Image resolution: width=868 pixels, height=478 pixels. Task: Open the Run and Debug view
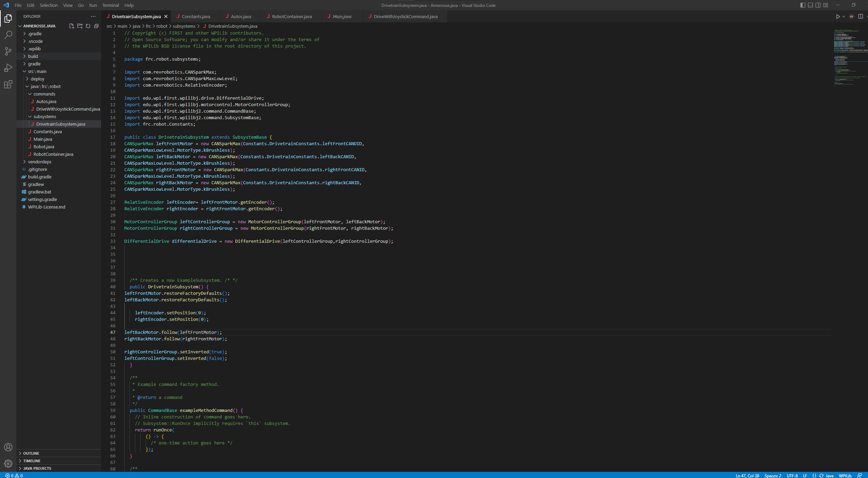(8, 68)
